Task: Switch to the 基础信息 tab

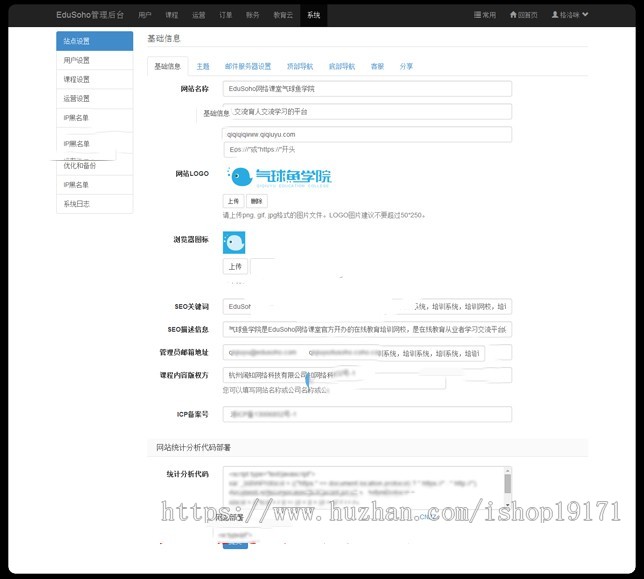Action: 168,66
